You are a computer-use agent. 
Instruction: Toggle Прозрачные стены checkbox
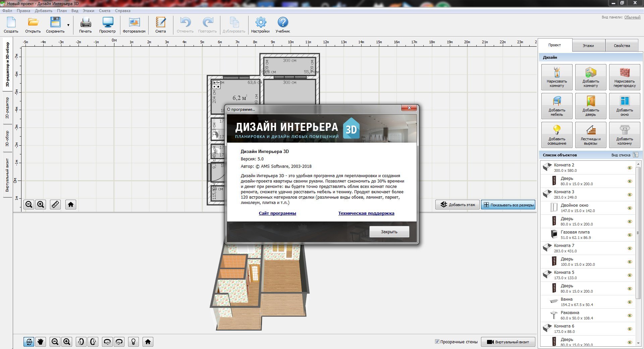tap(437, 342)
